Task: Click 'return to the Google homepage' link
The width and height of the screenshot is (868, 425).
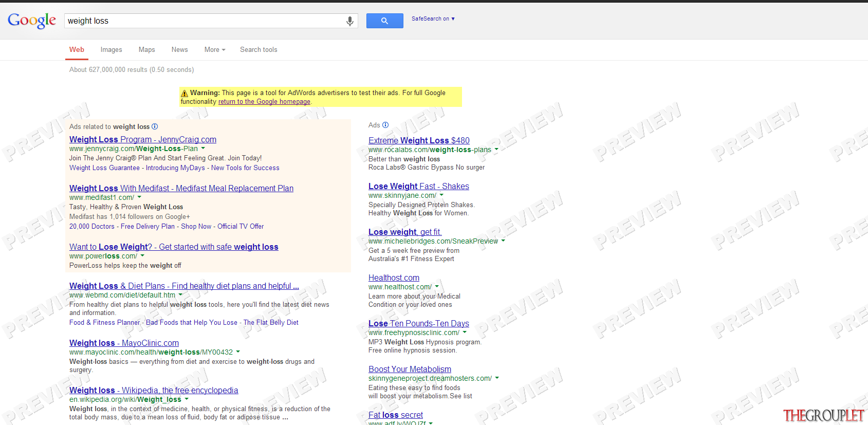Action: coord(264,102)
